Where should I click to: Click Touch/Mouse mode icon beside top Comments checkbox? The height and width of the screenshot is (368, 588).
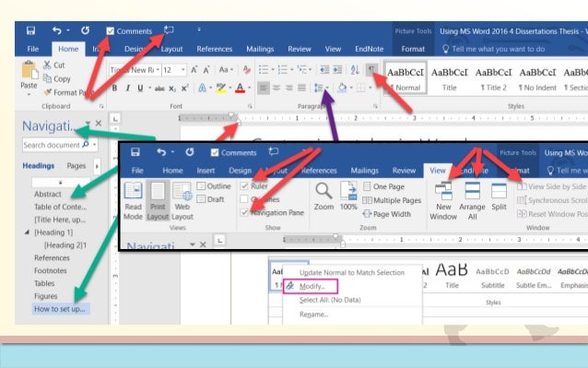pyautogui.click(x=169, y=30)
